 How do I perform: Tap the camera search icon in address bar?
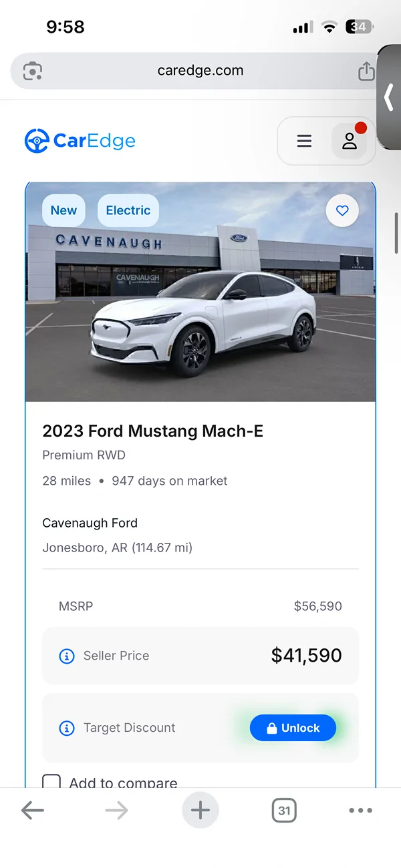coord(33,71)
